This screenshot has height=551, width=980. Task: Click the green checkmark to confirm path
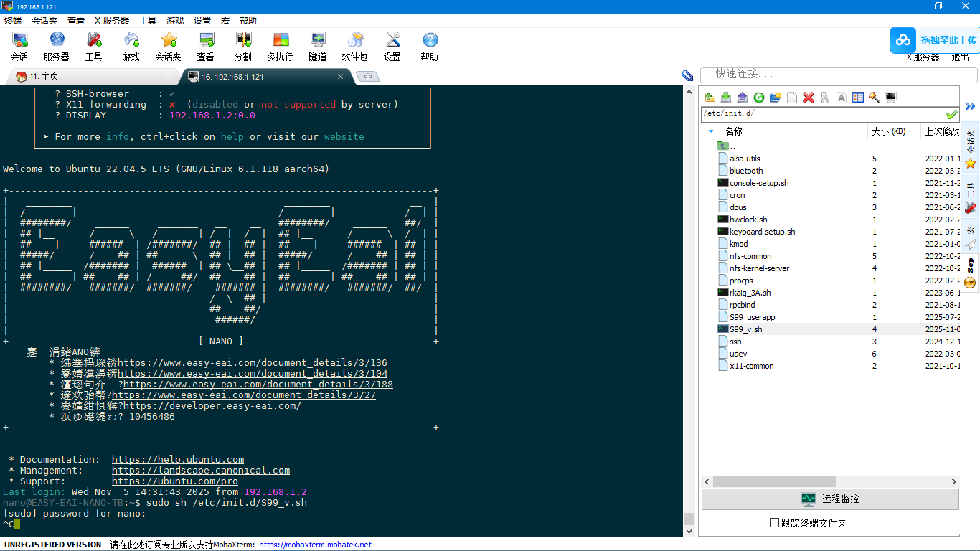(951, 114)
